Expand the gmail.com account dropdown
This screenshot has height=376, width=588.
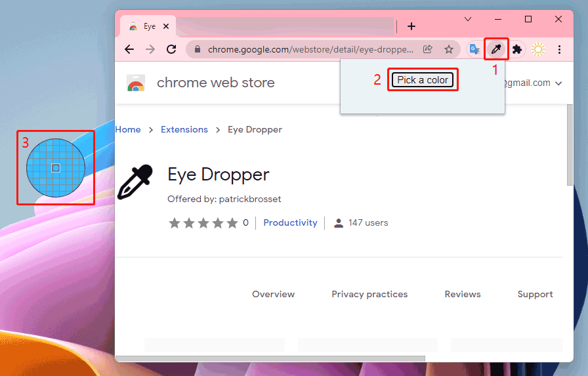[x=558, y=83]
